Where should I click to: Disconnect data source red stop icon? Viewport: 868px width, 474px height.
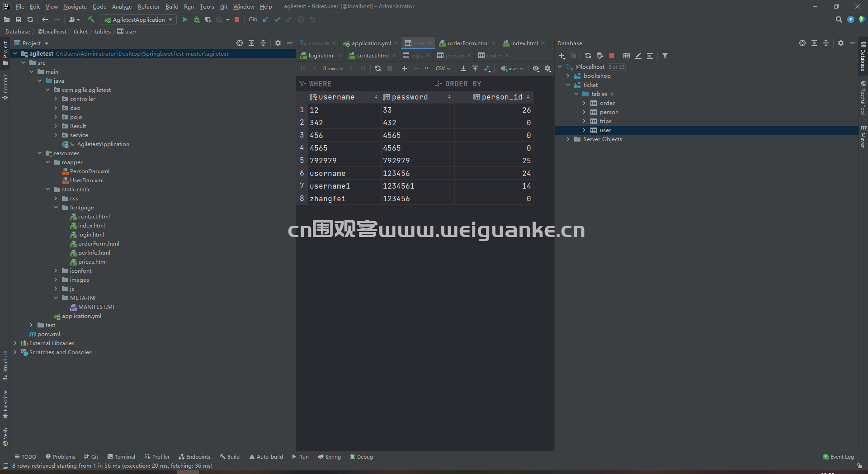point(612,56)
